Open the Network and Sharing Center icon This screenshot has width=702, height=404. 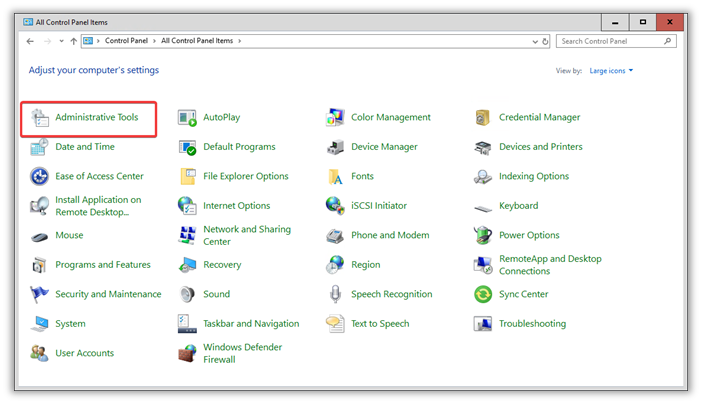[187, 236]
